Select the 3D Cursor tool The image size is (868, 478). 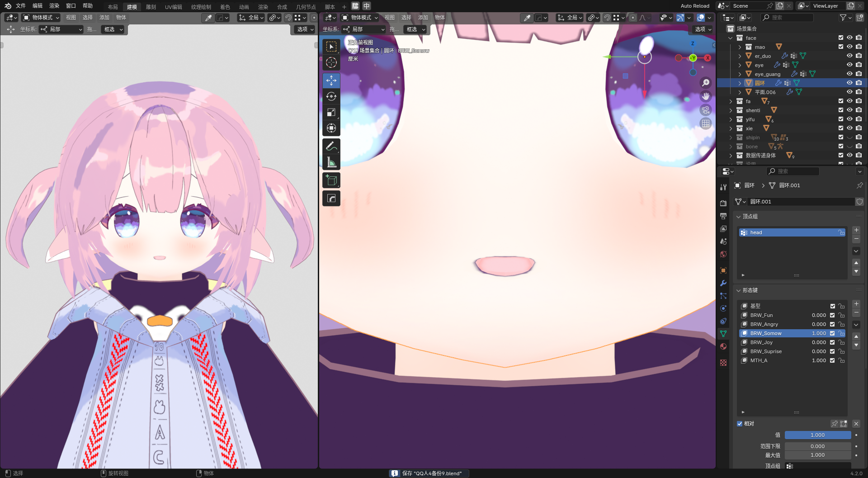(331, 62)
